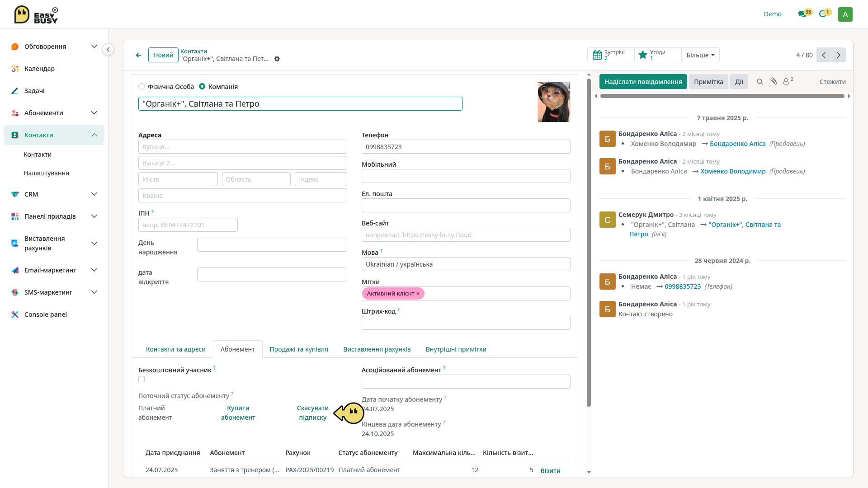
Task: Switch to the Продажі та купівля tab
Action: tap(299, 349)
